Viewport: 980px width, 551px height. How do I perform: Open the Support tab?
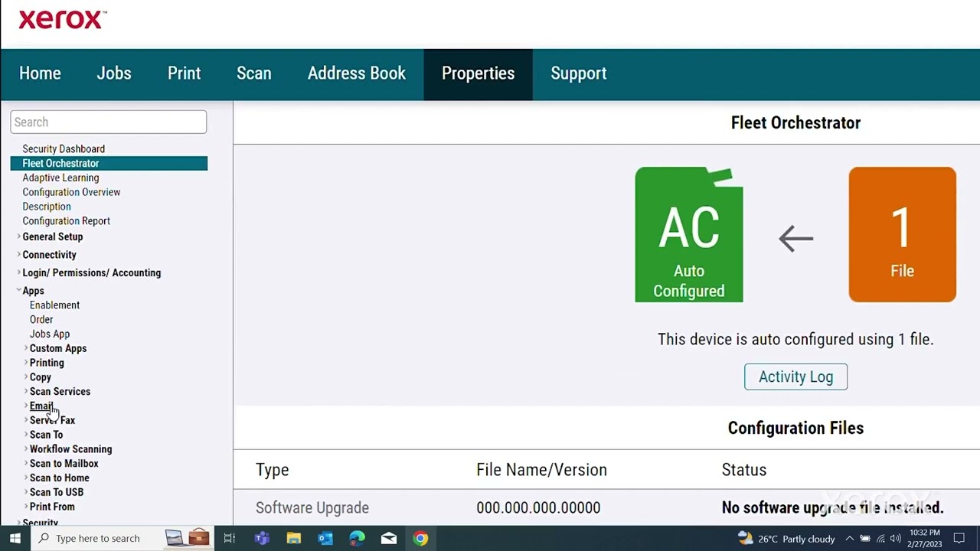tap(579, 73)
